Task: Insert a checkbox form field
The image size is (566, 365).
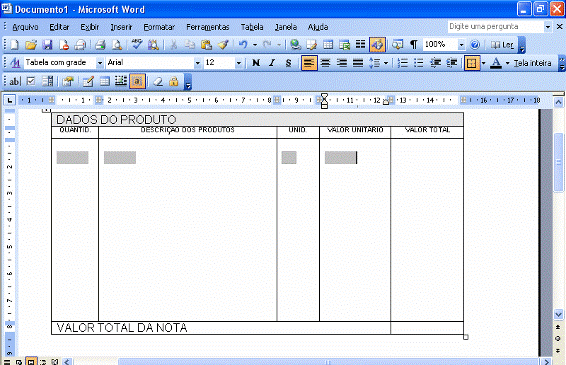Action: 31,81
